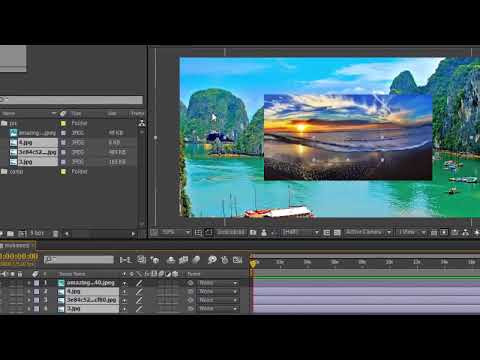Create new composition icon in Project panel
This screenshot has width=480, height=360.
pyautogui.click(x=22, y=234)
